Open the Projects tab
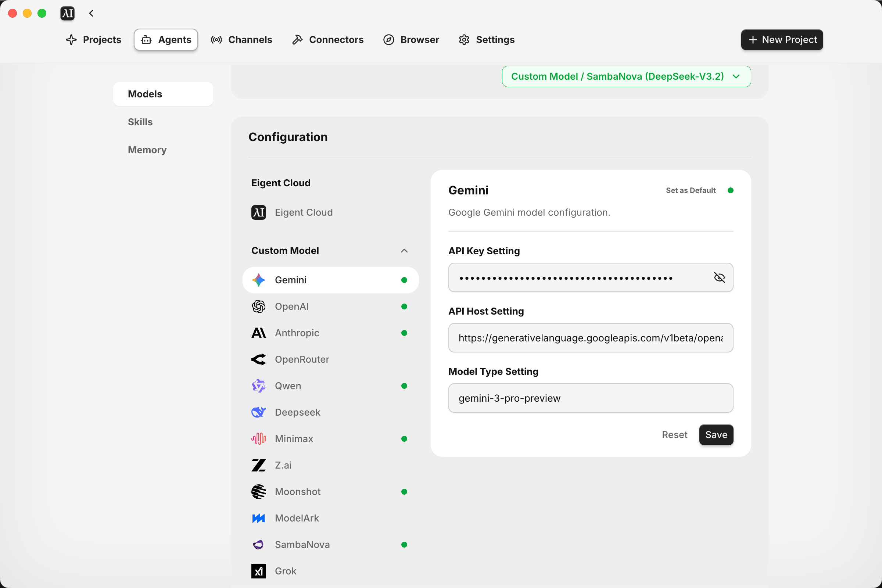Image resolution: width=882 pixels, height=588 pixels. coord(93,40)
